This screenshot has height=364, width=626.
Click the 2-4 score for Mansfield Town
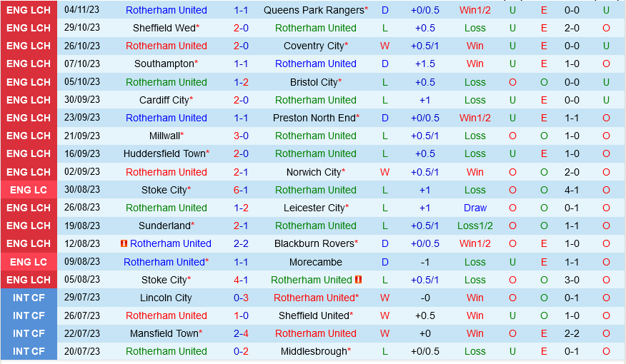click(241, 333)
